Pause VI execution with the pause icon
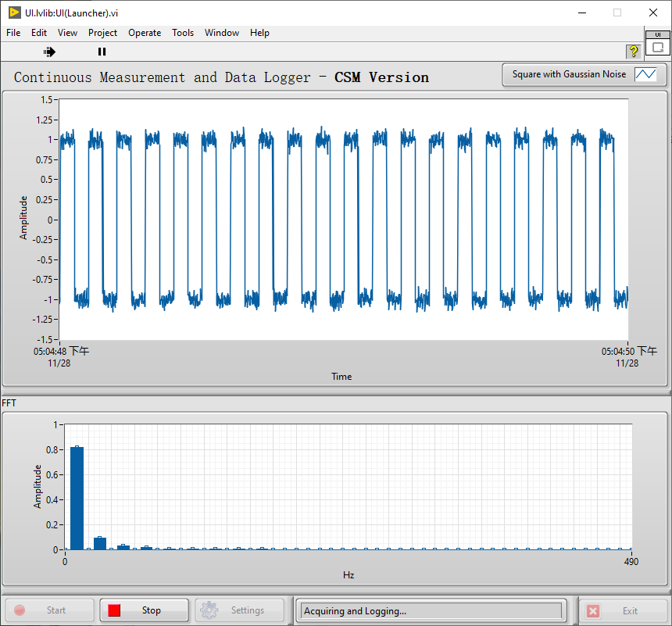Image resolution: width=672 pixels, height=626 pixels. click(102, 52)
